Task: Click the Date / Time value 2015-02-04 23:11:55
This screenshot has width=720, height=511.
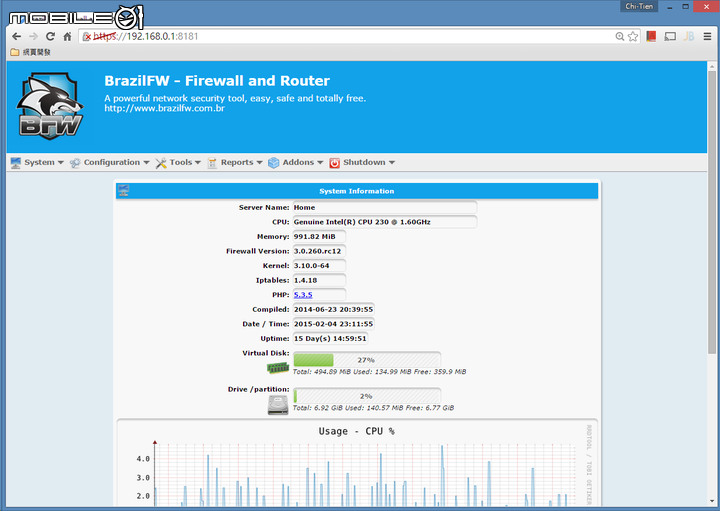Action: [x=333, y=324]
